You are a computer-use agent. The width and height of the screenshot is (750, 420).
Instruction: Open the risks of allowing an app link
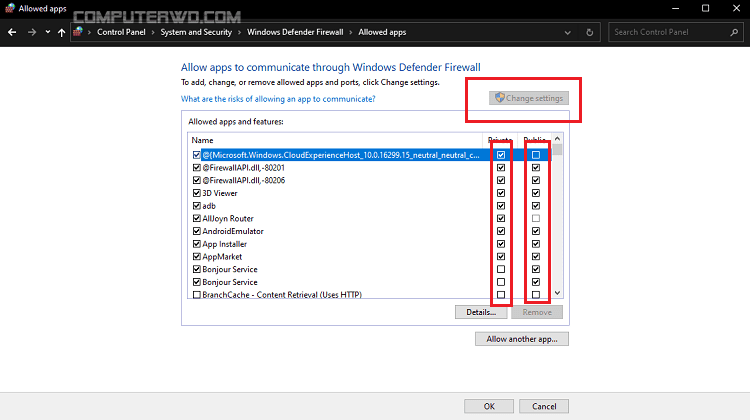[278, 99]
